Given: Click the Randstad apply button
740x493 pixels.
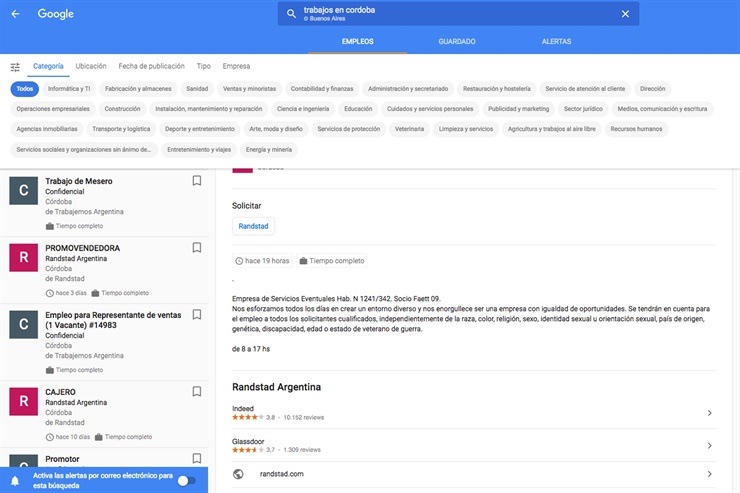Looking at the screenshot, I should click(x=253, y=227).
